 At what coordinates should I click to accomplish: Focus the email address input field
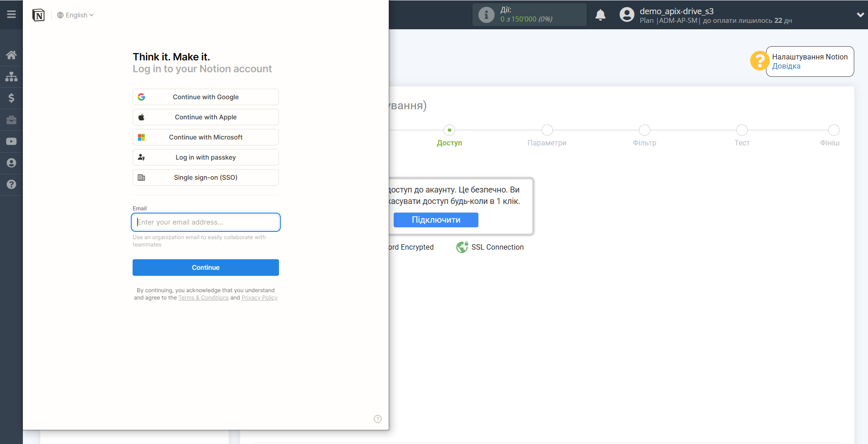tap(206, 222)
